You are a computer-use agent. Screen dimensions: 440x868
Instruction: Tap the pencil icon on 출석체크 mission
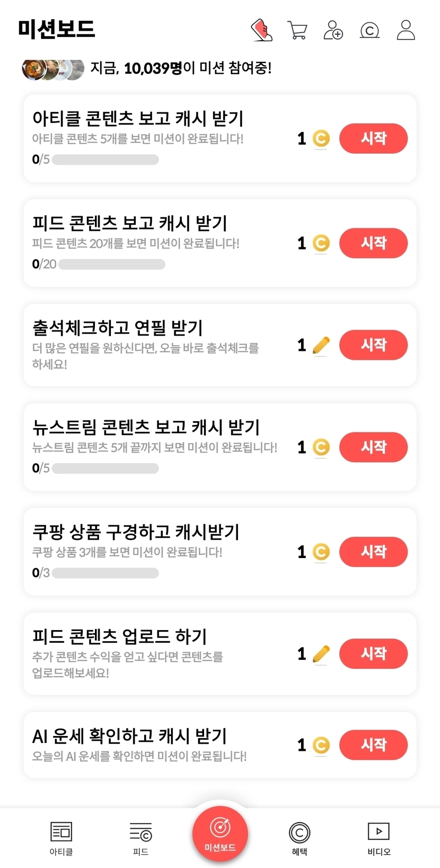[321, 346]
